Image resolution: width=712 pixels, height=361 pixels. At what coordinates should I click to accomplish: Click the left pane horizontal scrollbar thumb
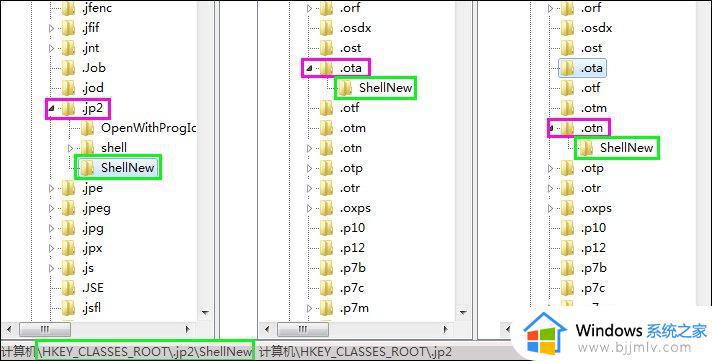(x=45, y=329)
